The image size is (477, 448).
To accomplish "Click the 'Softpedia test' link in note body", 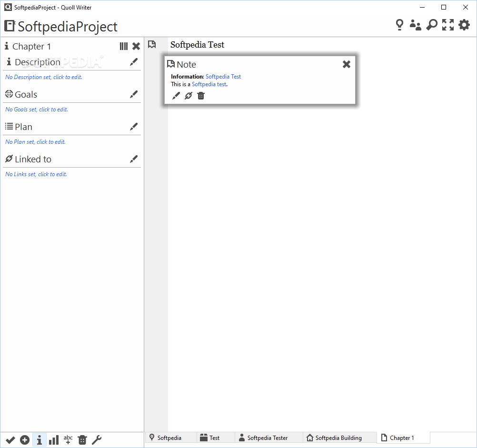I will coord(209,84).
